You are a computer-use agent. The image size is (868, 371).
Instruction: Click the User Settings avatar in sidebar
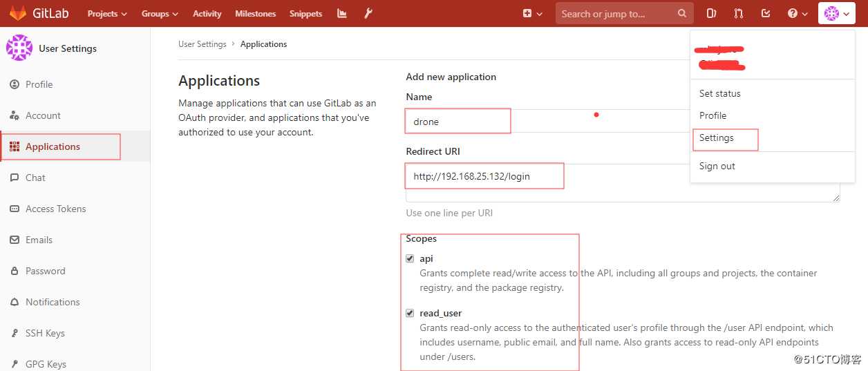point(19,48)
